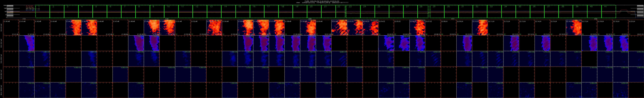This screenshot has height=98, width=644.
Task: Open the 3-6 keV image starting 22:10:24
Action: click(x=480, y=28)
